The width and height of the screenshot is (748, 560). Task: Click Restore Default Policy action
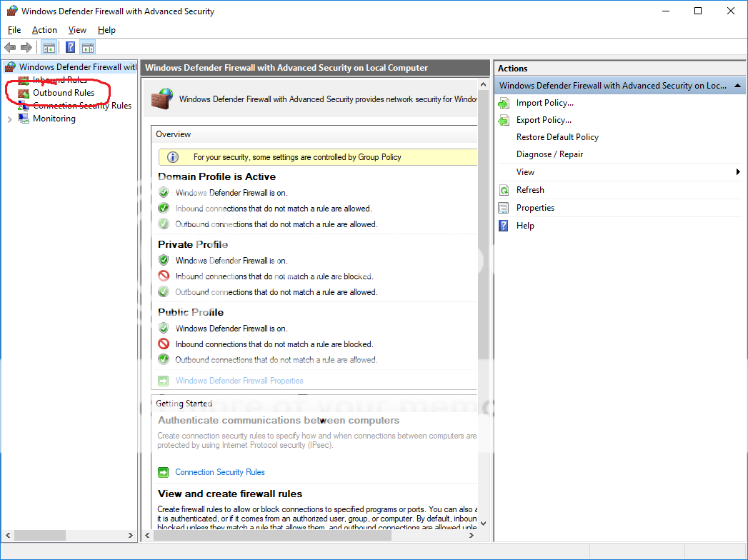[557, 137]
